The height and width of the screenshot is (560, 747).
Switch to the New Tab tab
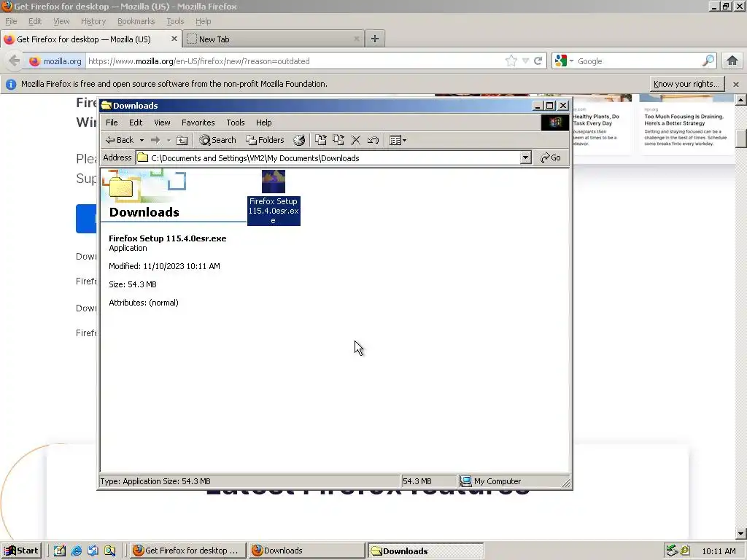[x=274, y=39]
